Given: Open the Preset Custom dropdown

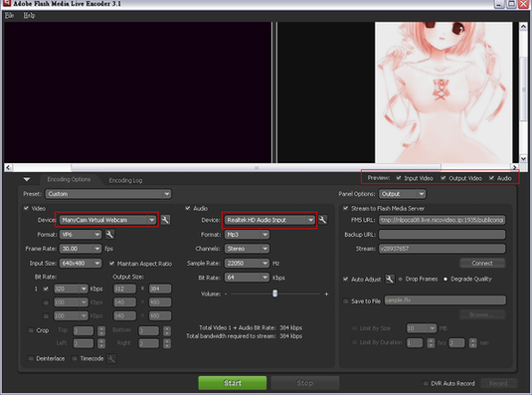Looking at the screenshot, I should [x=108, y=194].
